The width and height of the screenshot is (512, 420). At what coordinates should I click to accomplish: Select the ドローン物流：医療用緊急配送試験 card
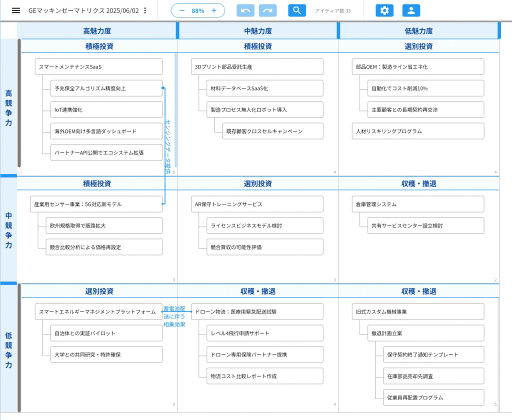tap(257, 311)
